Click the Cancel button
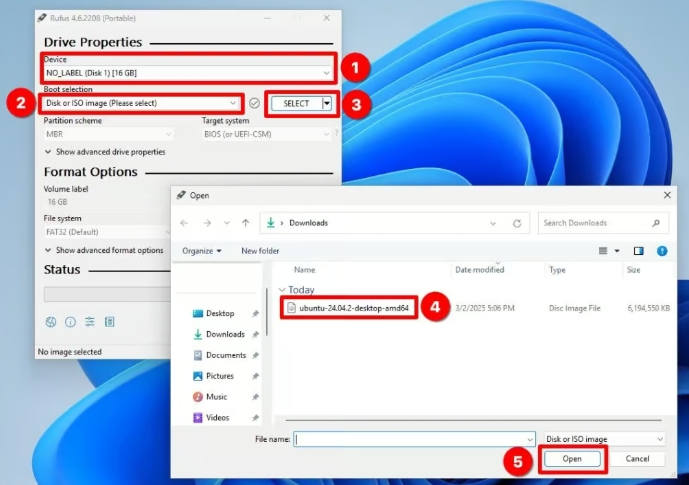The image size is (689, 485). 637,459
